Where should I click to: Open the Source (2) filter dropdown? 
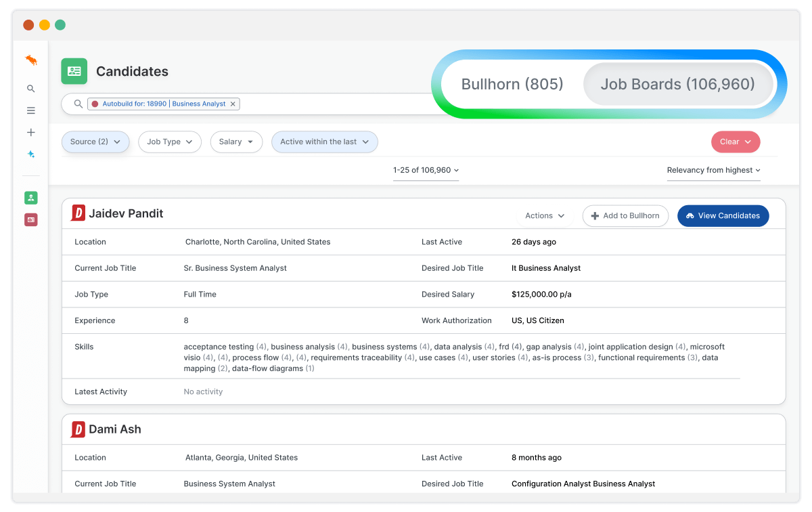point(95,142)
